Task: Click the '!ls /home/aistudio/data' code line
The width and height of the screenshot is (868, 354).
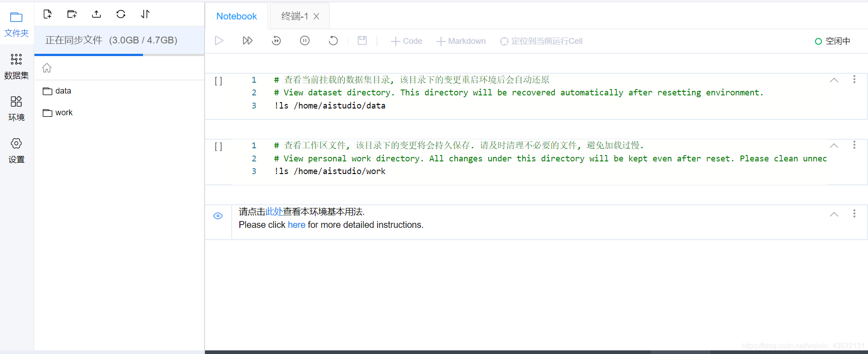Action: tap(330, 105)
